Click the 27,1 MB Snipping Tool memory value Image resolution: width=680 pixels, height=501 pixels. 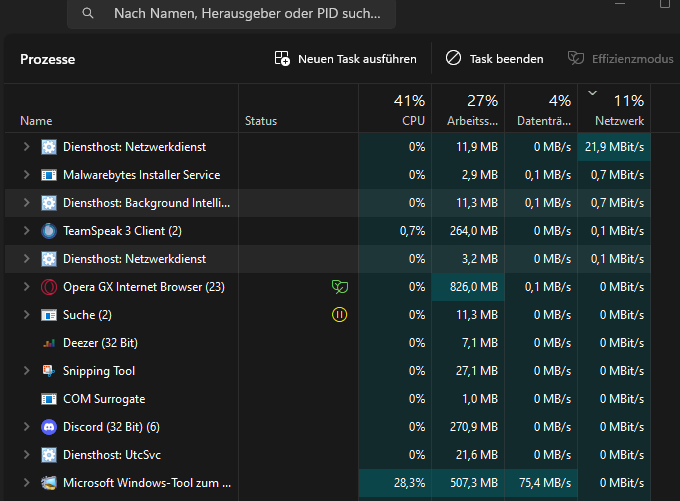click(x=477, y=371)
